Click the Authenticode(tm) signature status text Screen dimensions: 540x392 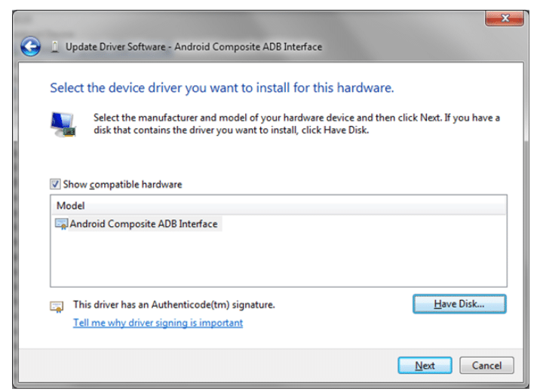tap(173, 305)
